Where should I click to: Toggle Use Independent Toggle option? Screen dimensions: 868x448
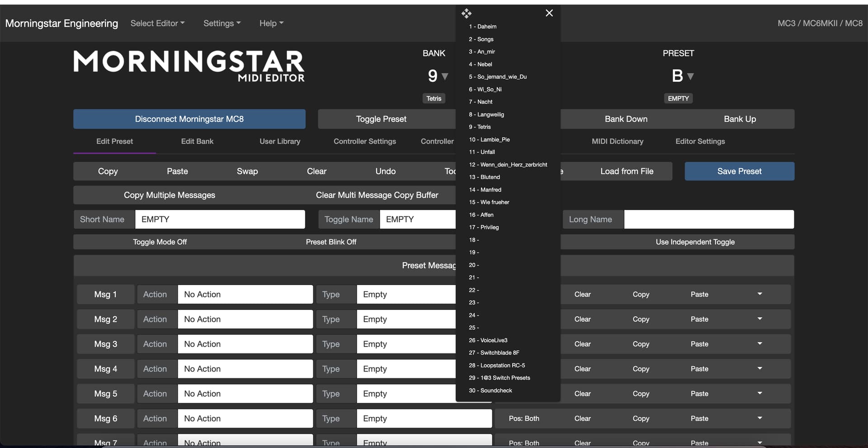pos(695,242)
